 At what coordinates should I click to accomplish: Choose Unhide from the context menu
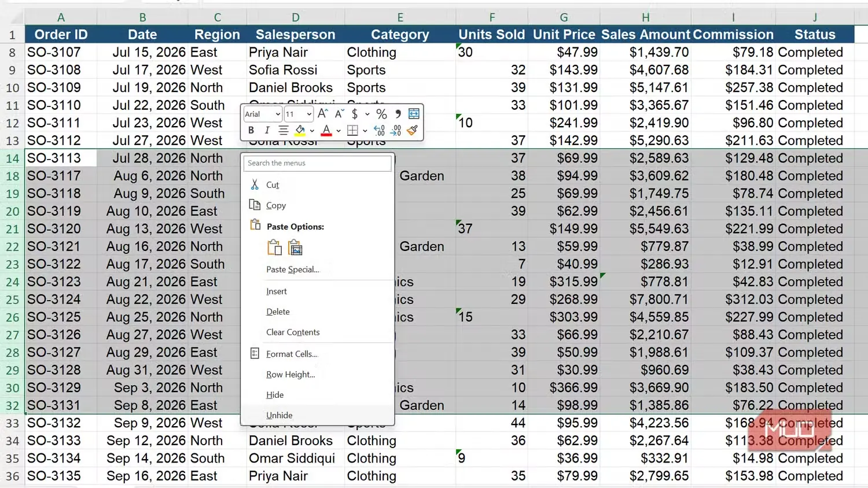pos(317,415)
